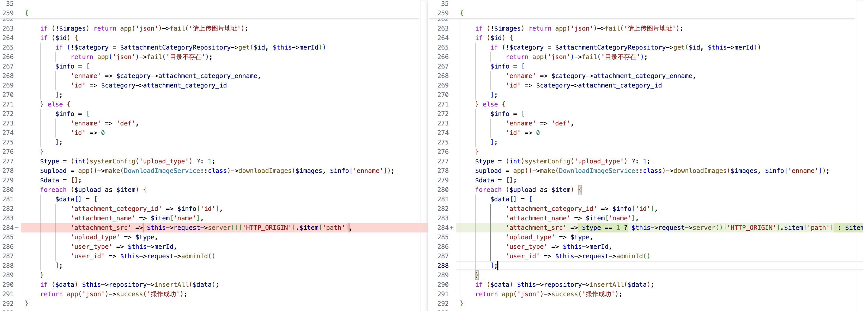
Task: Click sticky header line 259 in left pane
Action: click(8, 13)
